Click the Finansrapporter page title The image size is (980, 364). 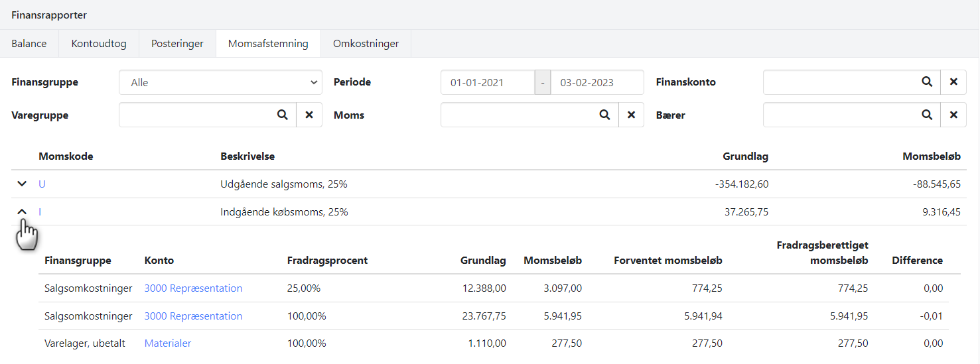tap(49, 15)
